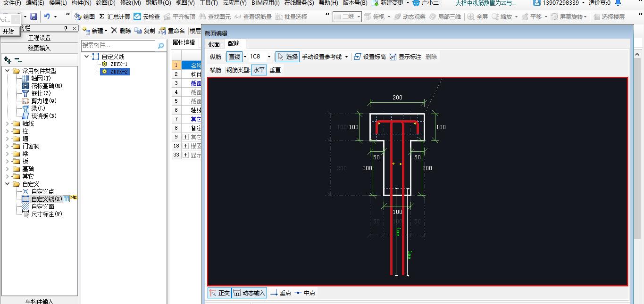644x304 pixels.
Task: Click 大样中纵筋数量 tip link
Action: coord(485,3)
